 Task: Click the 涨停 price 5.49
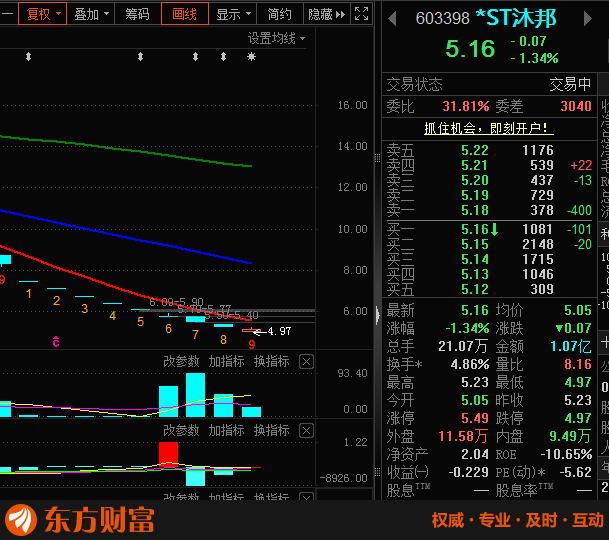click(x=475, y=418)
